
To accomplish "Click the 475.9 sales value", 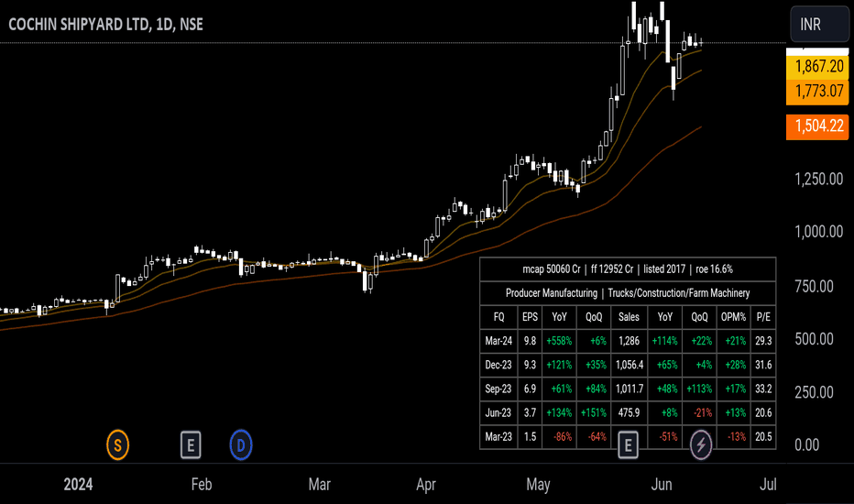I will pos(630,413).
